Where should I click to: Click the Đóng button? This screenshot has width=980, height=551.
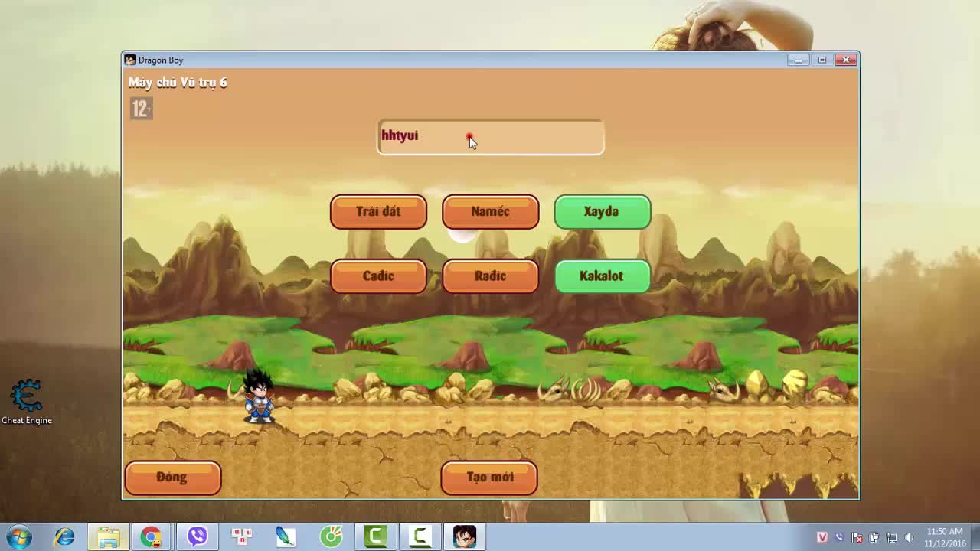coord(172,478)
